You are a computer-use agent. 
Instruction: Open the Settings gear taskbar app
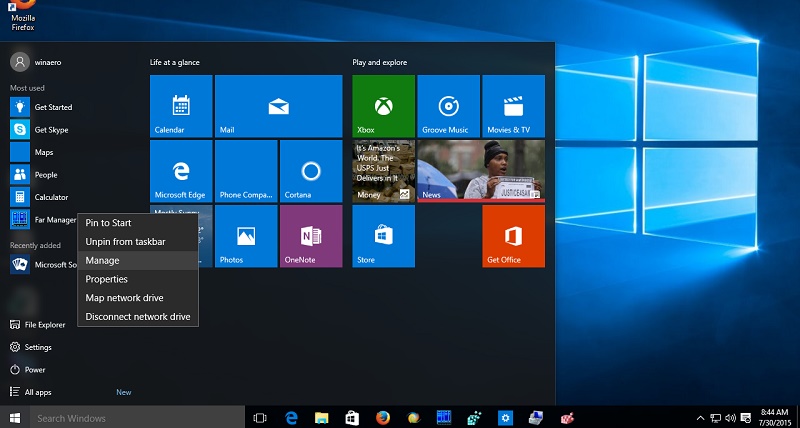pyautogui.click(x=505, y=418)
